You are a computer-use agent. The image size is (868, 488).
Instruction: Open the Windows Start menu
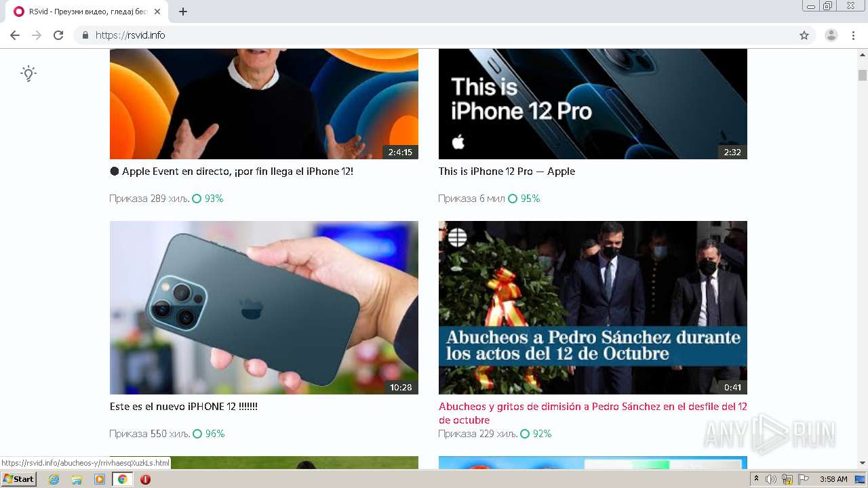(18, 479)
